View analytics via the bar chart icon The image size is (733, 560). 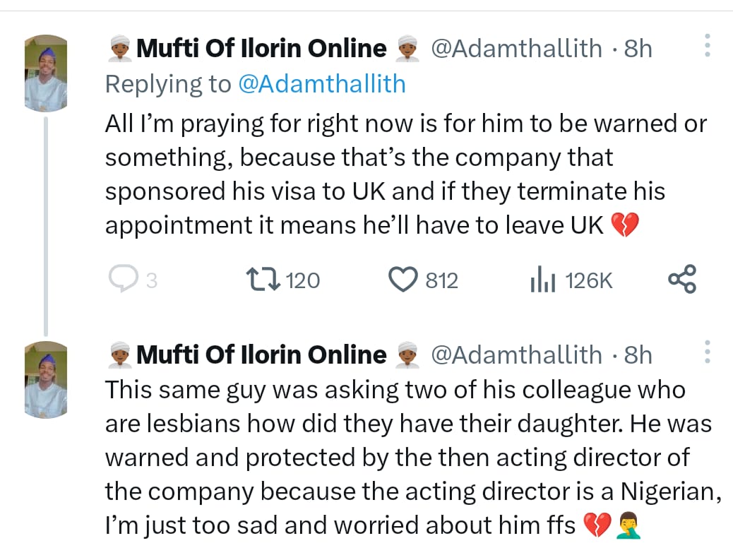click(542, 280)
